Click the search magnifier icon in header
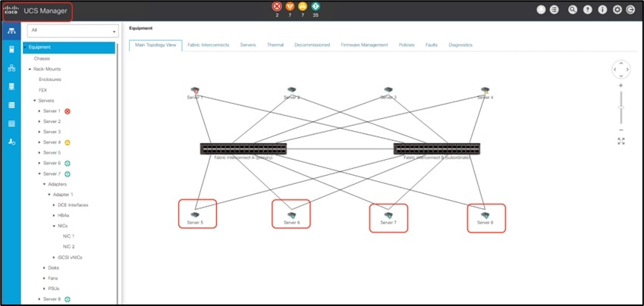This screenshot has width=644, height=306. pos(573,10)
